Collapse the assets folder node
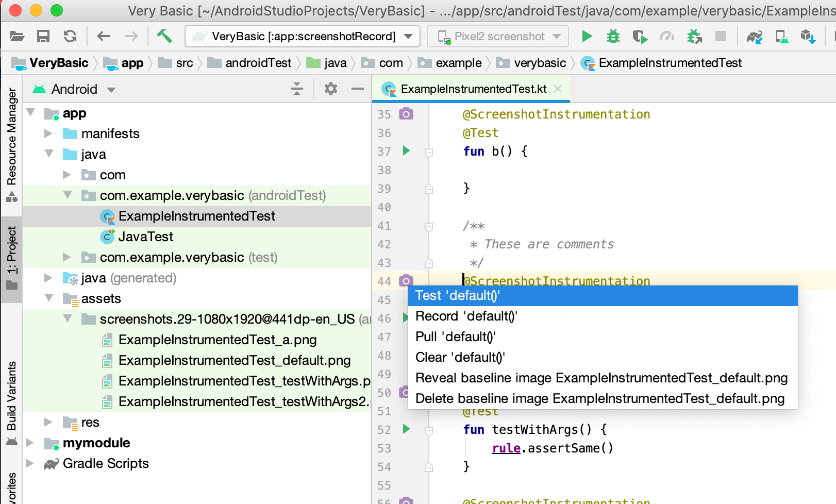 point(49,298)
